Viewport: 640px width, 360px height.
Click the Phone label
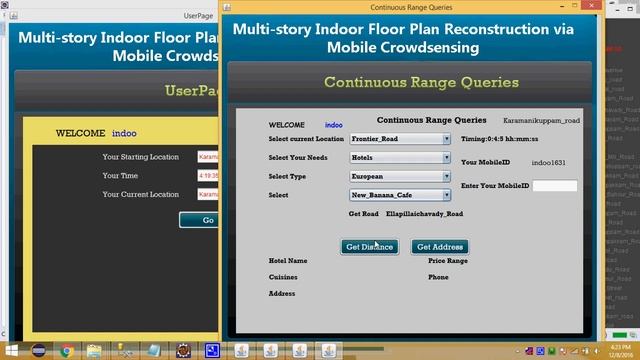point(438,277)
